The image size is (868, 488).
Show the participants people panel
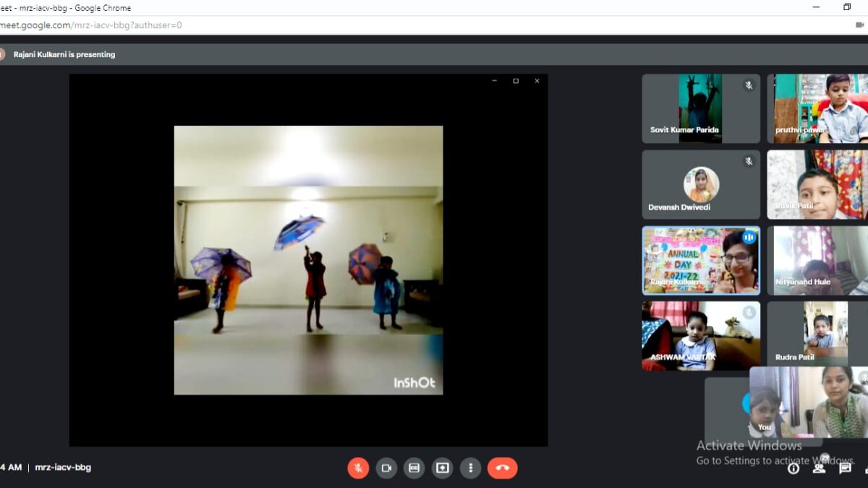(819, 468)
